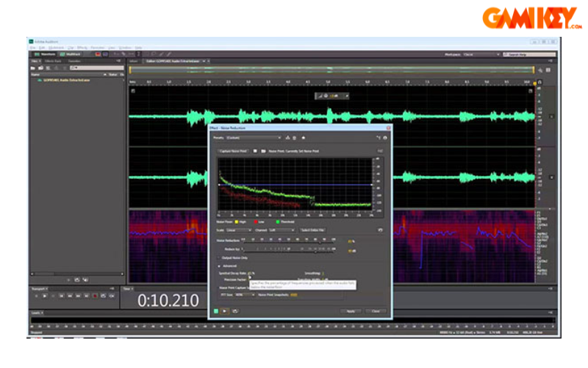Delete the preset with the trash icon
This screenshot has width=588, height=368.
[x=295, y=138]
